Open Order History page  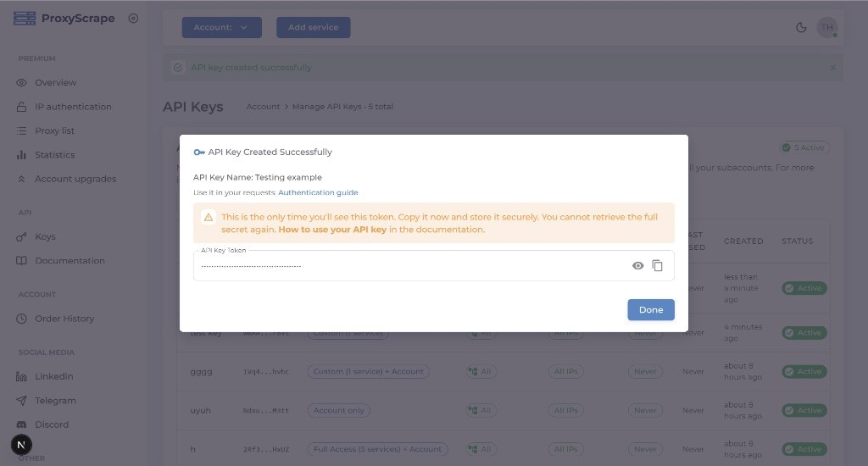[64, 319]
